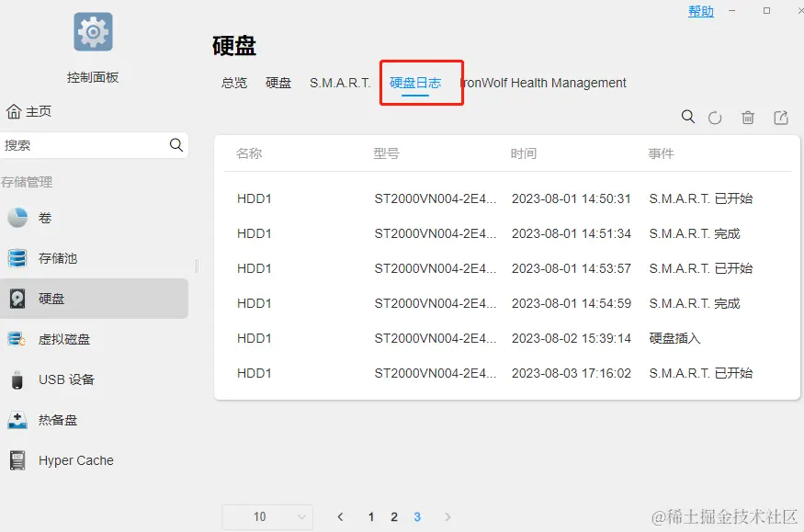Switch to the 硬盘 tab

pos(278,83)
